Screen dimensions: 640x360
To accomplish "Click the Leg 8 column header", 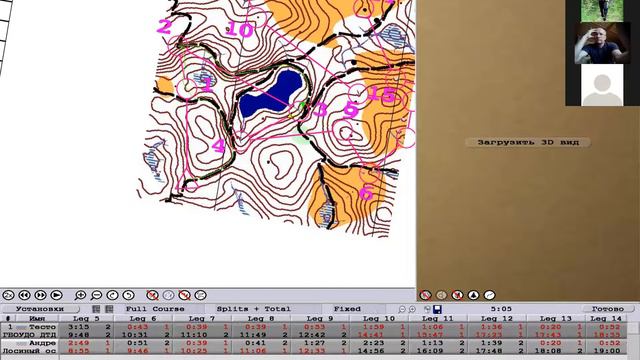I will coord(261,318).
